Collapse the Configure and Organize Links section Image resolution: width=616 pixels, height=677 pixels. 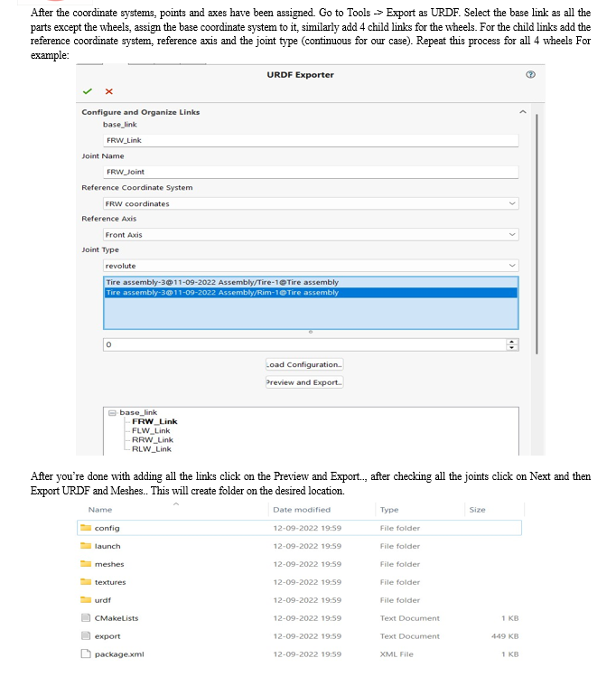pos(521,111)
